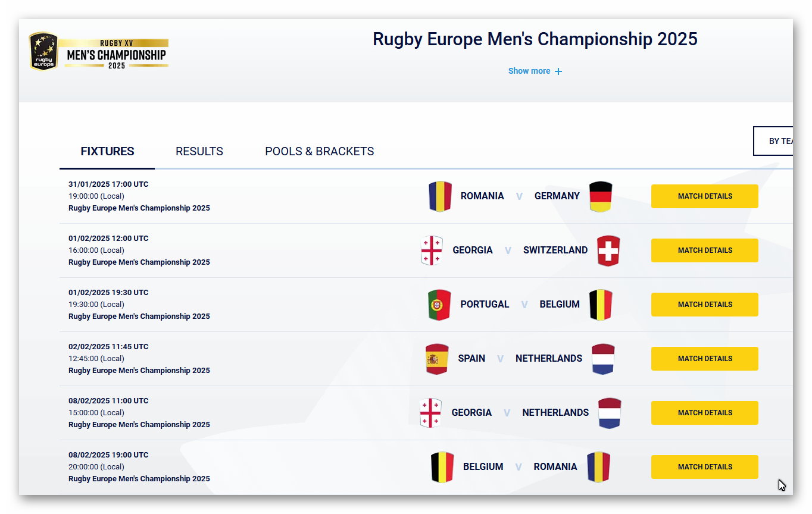Open match details for Spain v Netherlands

point(704,359)
